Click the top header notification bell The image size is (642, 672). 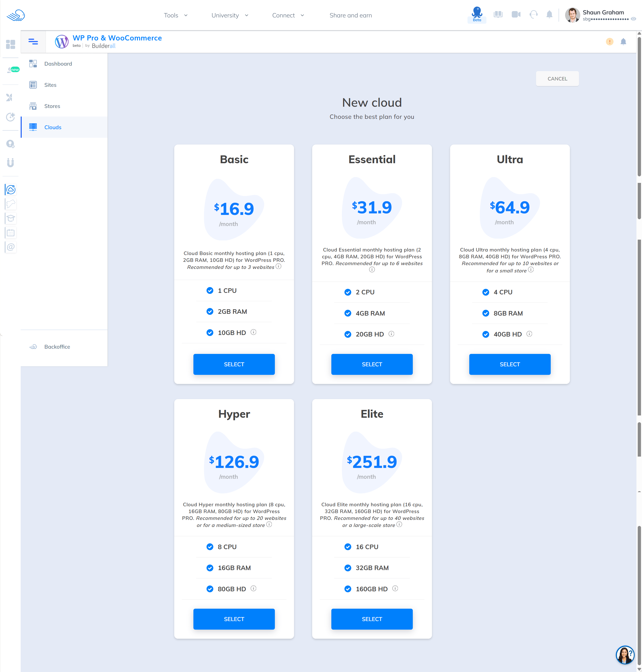point(549,14)
